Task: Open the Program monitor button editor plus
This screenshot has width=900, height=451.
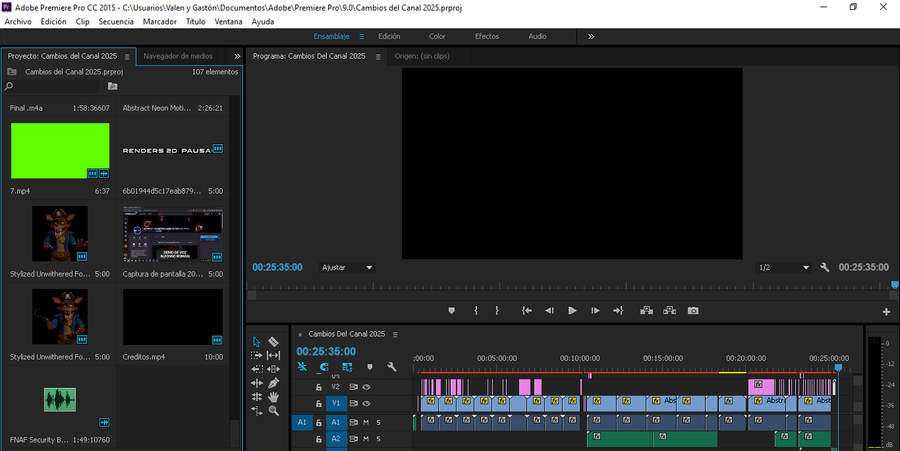Action: coord(886,312)
